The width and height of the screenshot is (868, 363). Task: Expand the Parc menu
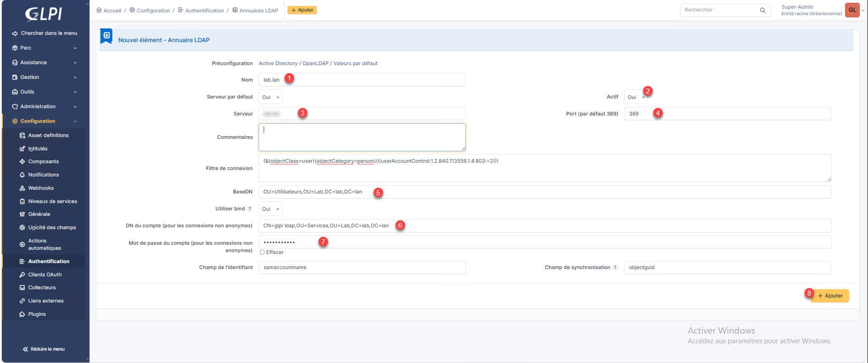pyautogui.click(x=44, y=48)
